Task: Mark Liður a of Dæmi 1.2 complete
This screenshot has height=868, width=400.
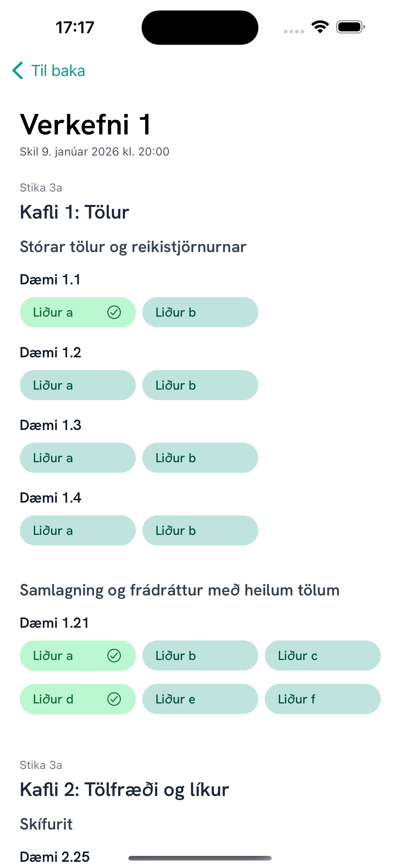Action: click(x=78, y=385)
